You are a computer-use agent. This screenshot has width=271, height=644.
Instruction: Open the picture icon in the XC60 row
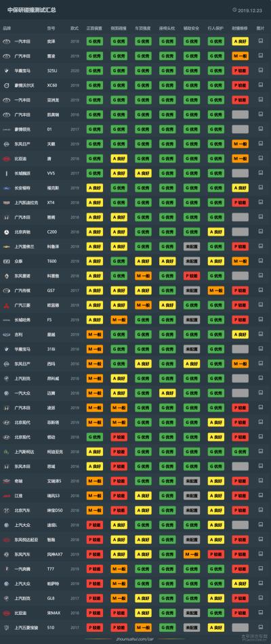[260, 85]
